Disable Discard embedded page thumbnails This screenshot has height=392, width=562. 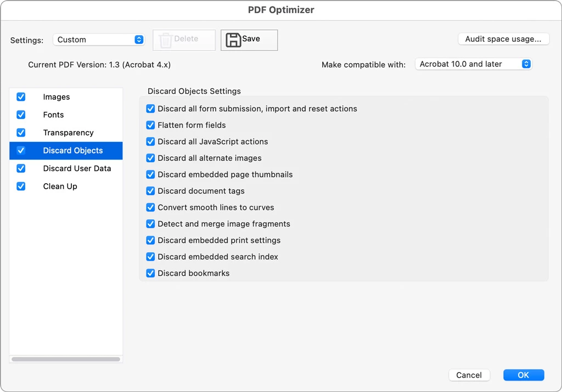(150, 174)
